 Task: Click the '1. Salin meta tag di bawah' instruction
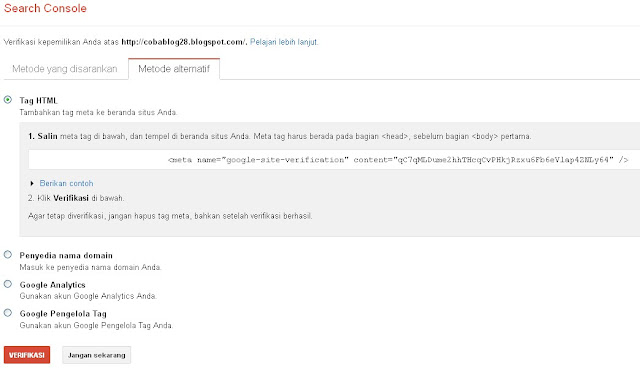click(x=280, y=136)
